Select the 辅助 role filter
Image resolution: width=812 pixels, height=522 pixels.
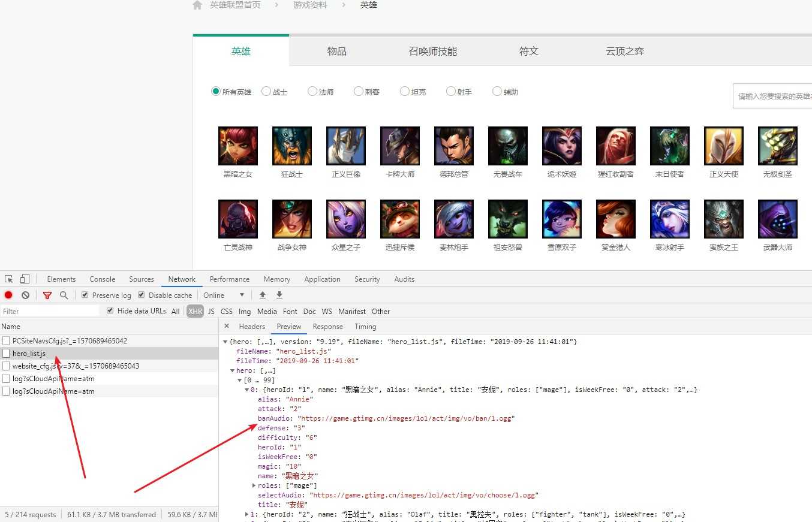(x=497, y=92)
